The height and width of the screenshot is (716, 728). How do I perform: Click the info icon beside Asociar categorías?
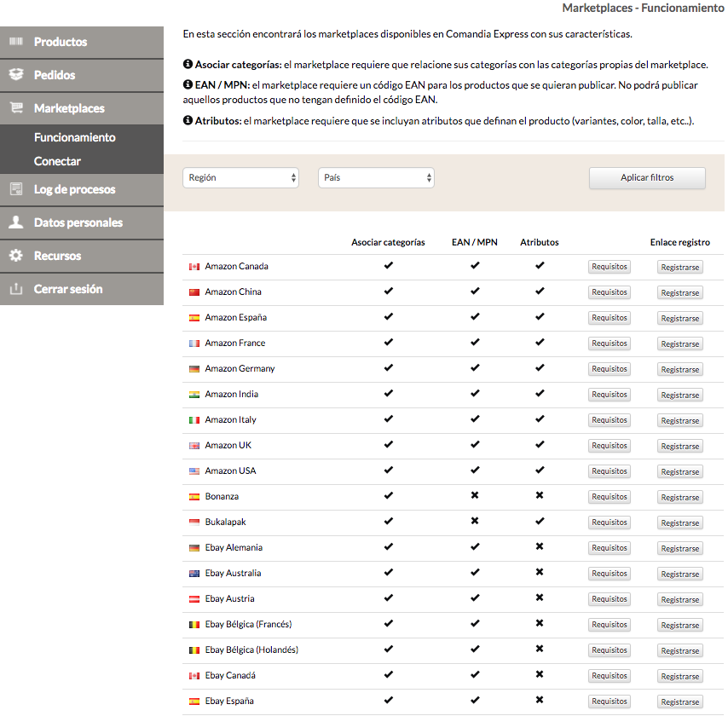[188, 64]
